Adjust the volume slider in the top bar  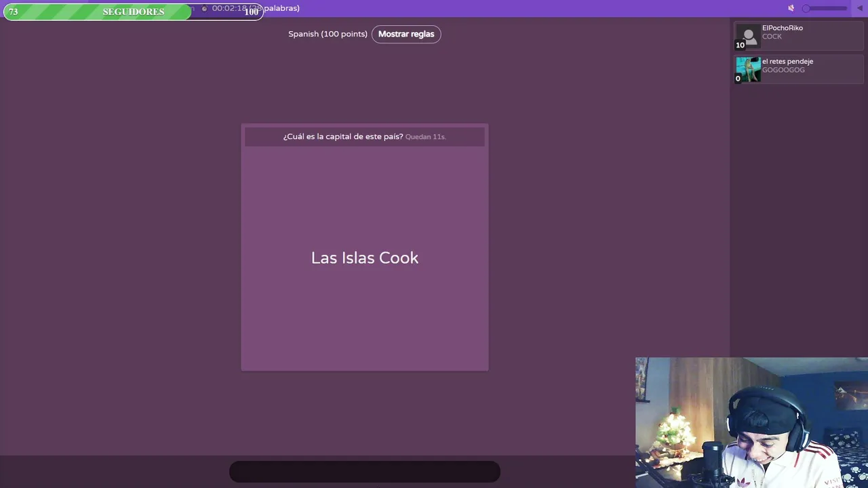(825, 8)
